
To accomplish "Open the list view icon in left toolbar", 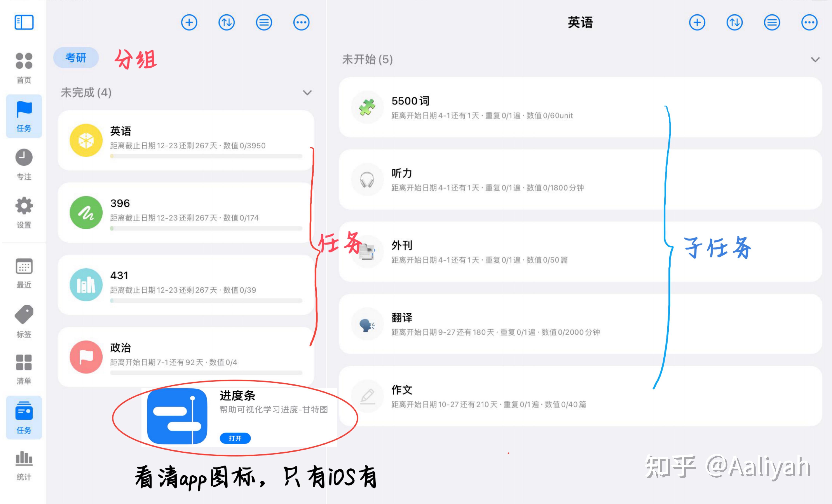I will click(x=264, y=23).
